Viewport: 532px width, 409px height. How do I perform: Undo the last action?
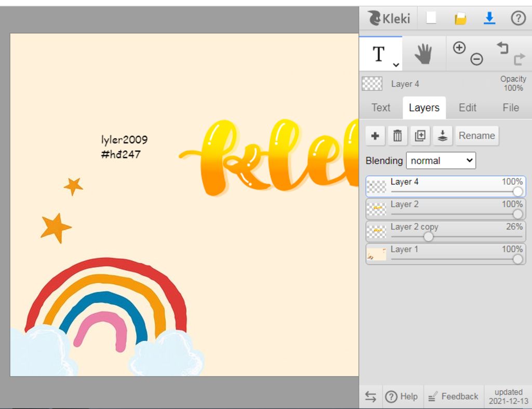pos(502,48)
